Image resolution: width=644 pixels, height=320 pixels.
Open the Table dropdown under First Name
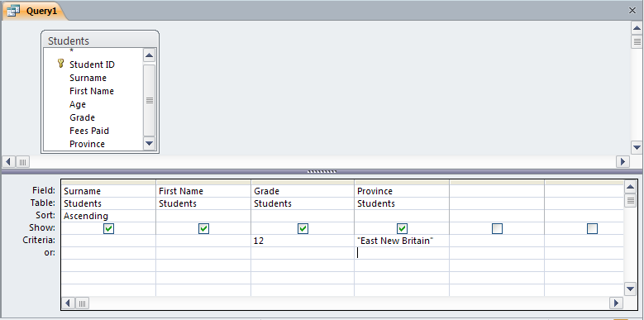[203, 203]
